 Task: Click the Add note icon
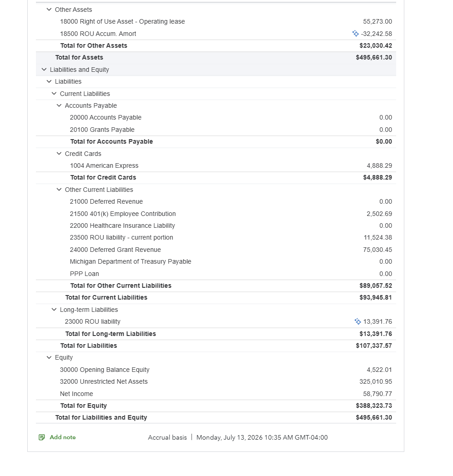[x=42, y=437]
